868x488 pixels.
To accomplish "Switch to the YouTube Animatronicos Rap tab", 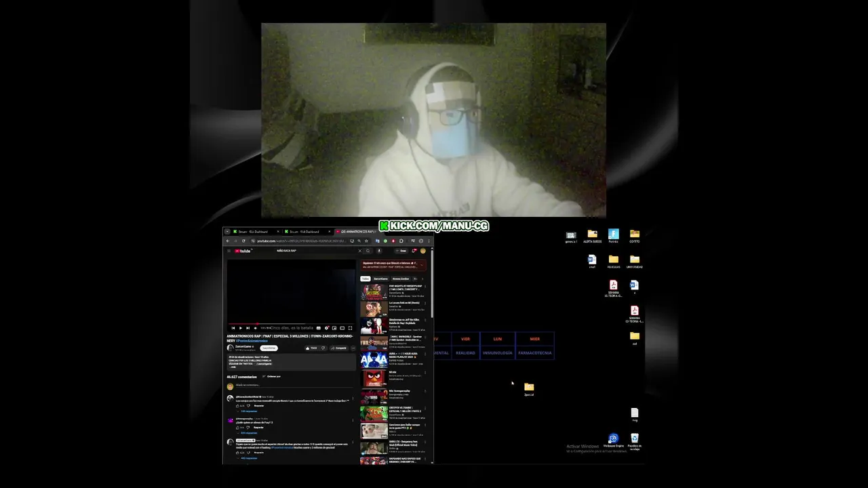I will [358, 232].
